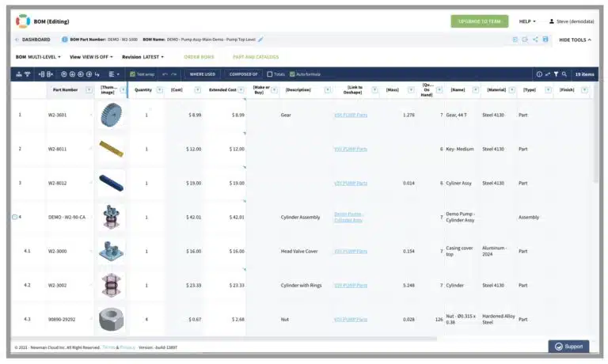Click the UPGRADE TO TEAM button
The height and width of the screenshot is (364, 608).
tap(479, 21)
